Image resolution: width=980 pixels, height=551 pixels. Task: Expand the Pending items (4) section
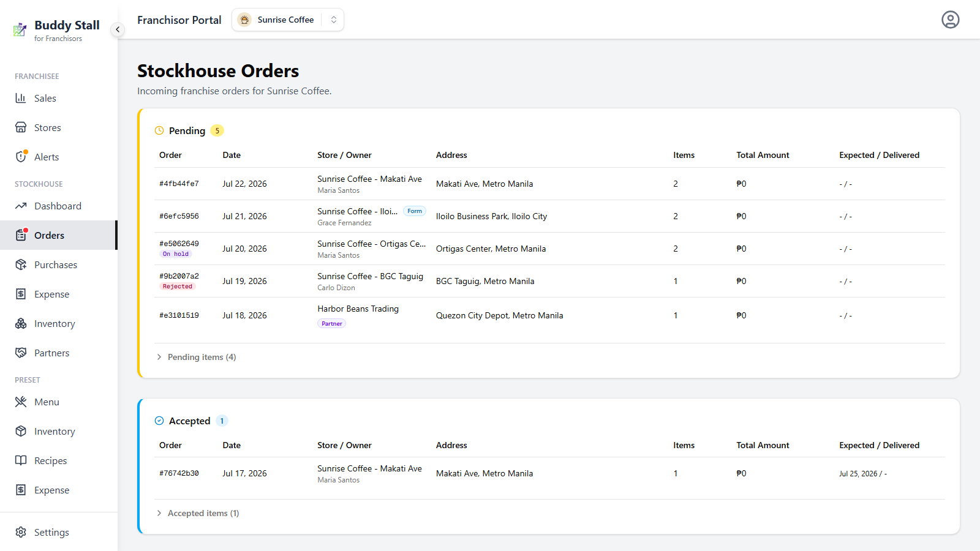click(x=197, y=357)
